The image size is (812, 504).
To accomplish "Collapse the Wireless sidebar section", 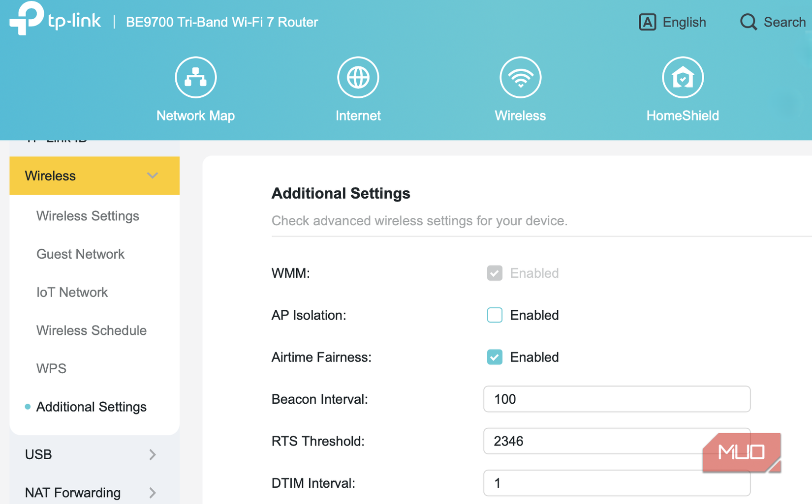I will [x=94, y=176].
